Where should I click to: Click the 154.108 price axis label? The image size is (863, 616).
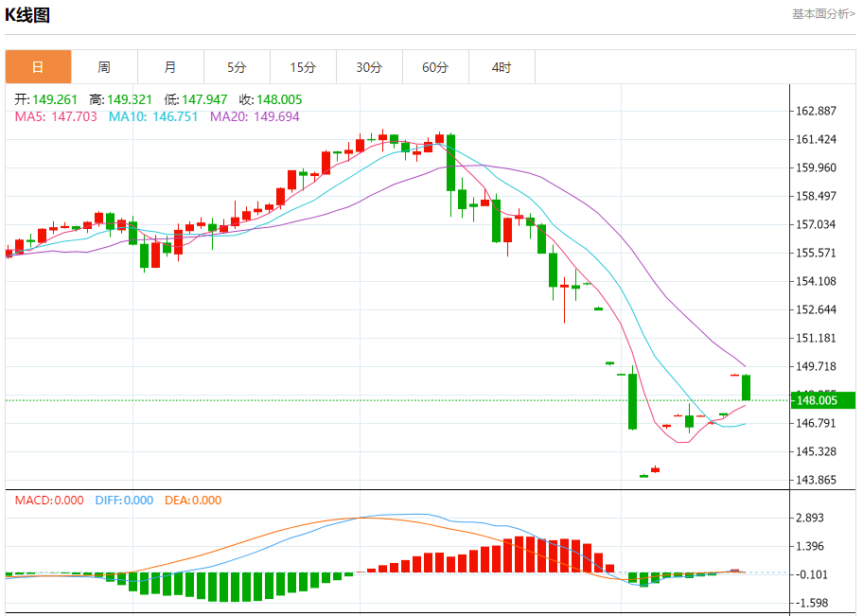click(817, 281)
